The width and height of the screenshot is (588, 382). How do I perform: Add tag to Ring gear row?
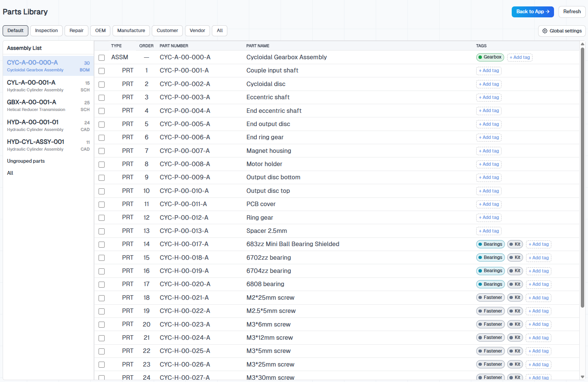pyautogui.click(x=489, y=217)
